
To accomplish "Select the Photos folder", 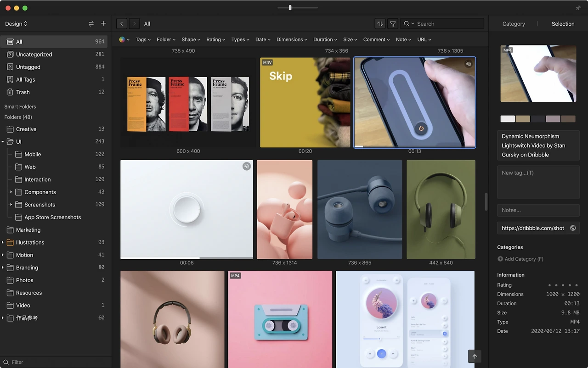I will (x=54, y=280).
